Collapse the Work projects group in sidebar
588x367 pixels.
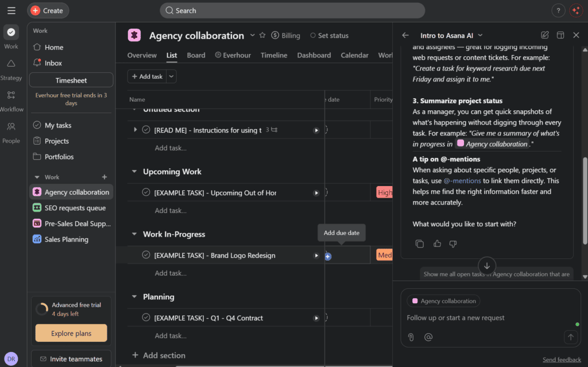[x=37, y=177]
